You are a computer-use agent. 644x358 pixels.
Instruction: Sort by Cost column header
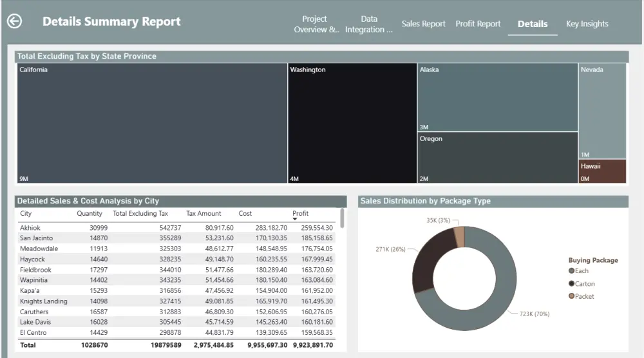(245, 214)
